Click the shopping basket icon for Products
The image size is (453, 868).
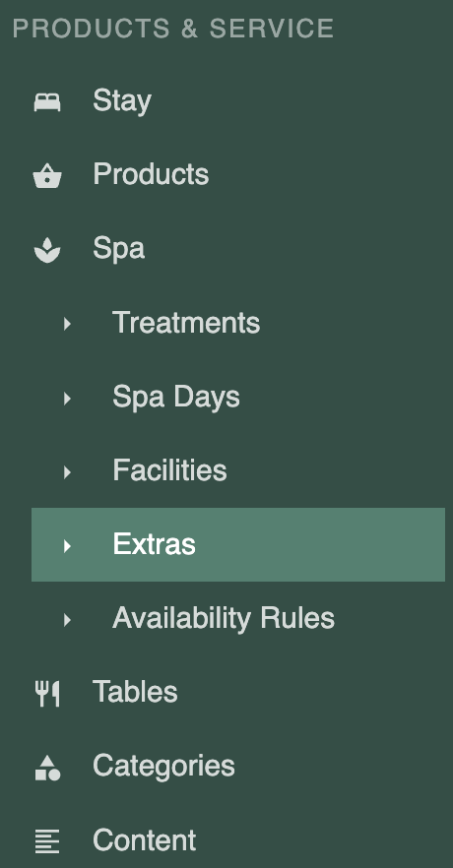[47, 176]
